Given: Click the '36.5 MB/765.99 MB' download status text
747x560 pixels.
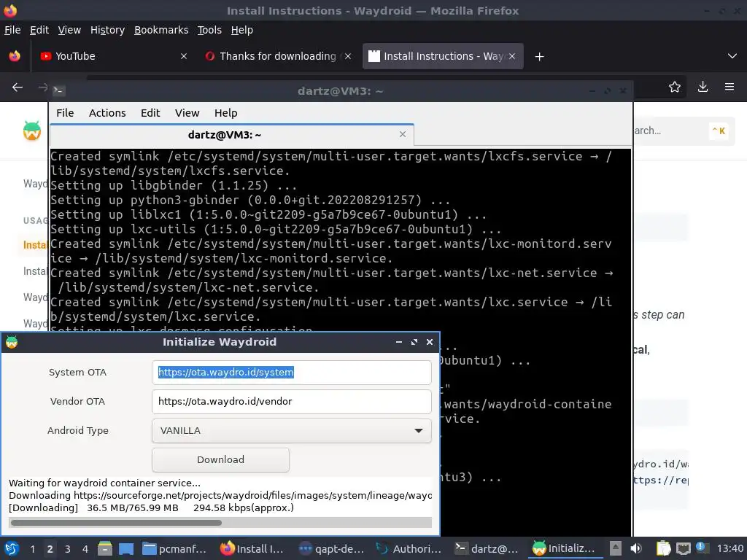Looking at the screenshot, I should click(133, 507).
